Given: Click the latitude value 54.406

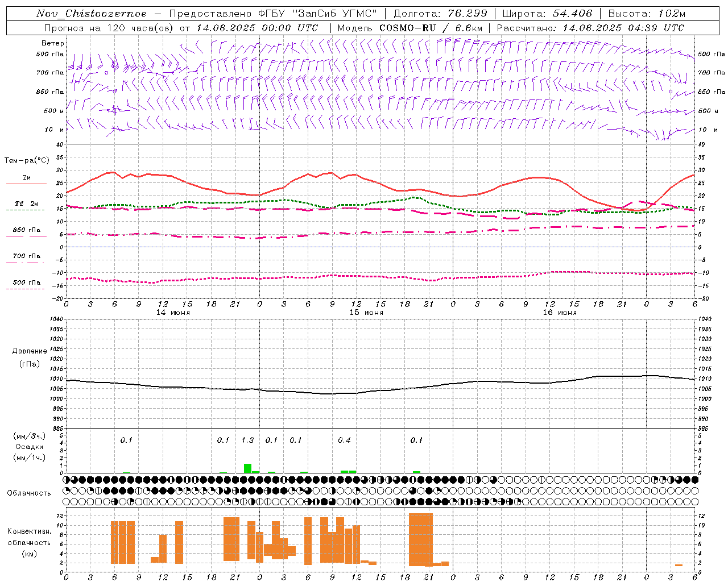Looking at the screenshot, I should click(573, 14).
